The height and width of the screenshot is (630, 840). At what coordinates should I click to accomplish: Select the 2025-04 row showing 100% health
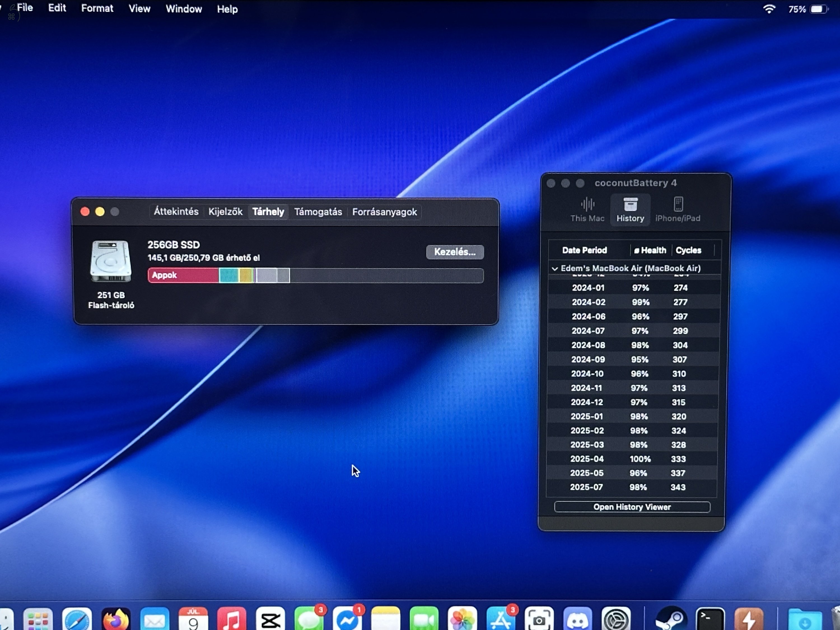click(632, 459)
